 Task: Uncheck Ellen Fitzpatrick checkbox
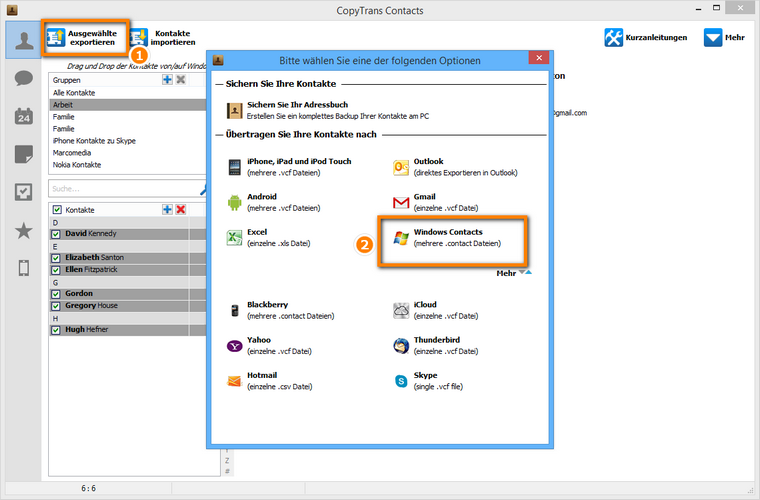click(x=56, y=270)
